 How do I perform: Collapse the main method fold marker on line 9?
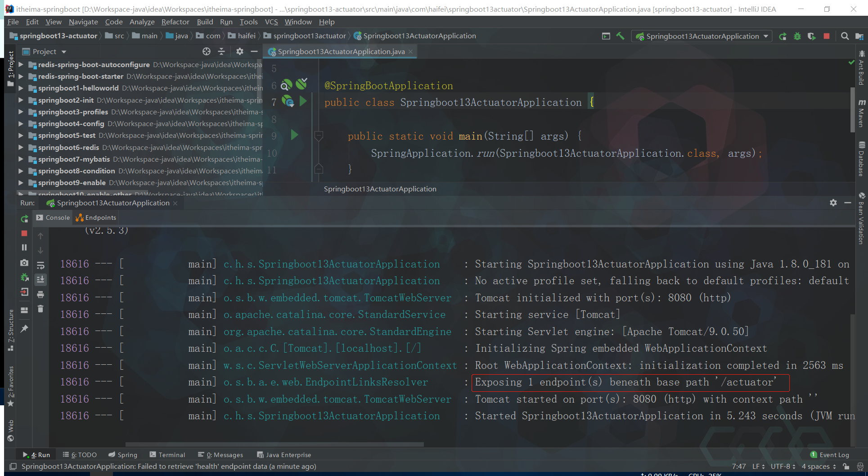click(x=319, y=136)
